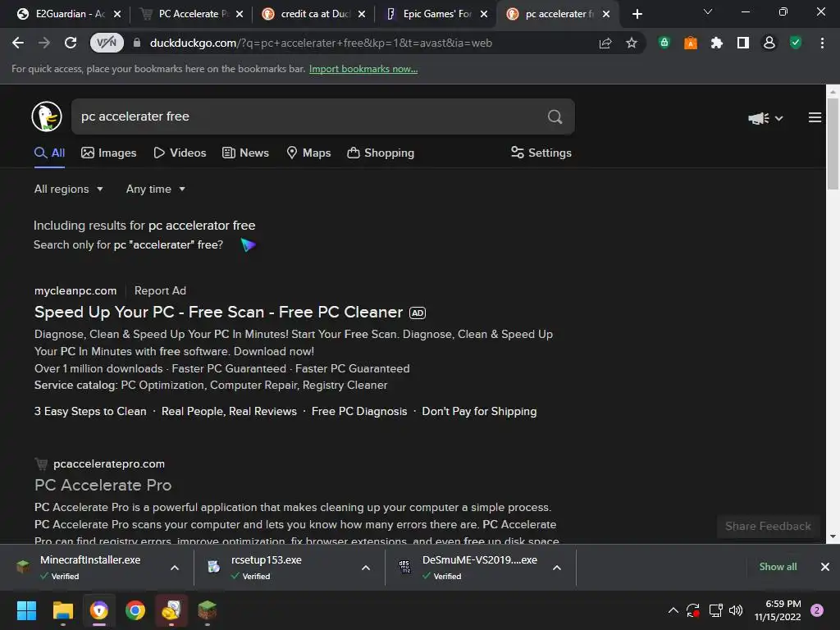
Task: Switch to the credit ca at DuckDuckGo tab
Action: [314, 14]
